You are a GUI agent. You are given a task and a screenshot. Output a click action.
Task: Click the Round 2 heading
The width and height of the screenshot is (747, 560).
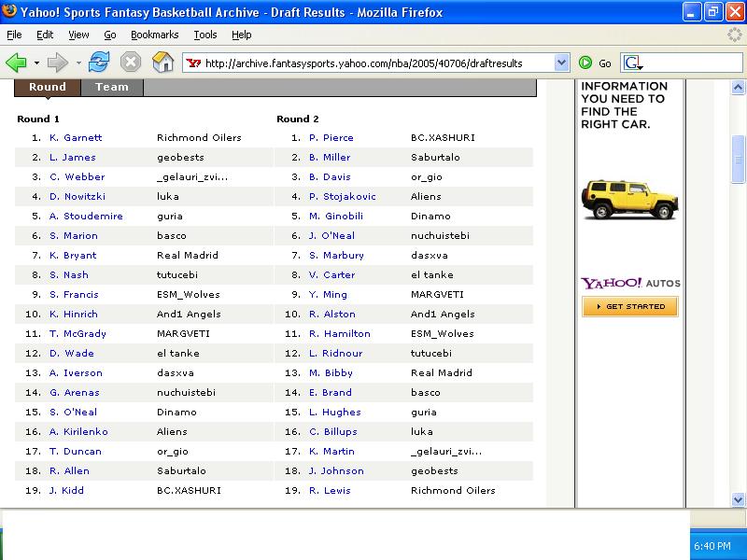[298, 119]
